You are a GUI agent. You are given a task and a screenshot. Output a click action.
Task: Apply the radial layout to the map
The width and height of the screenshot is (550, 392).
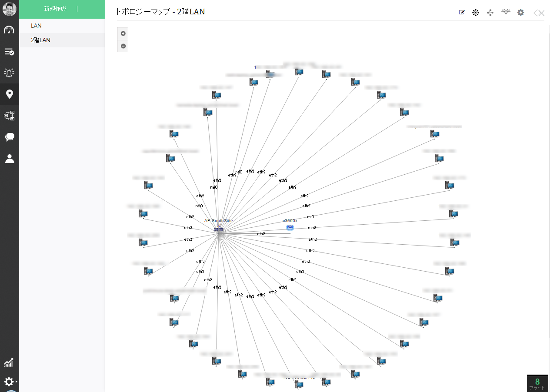pyautogui.click(x=476, y=12)
